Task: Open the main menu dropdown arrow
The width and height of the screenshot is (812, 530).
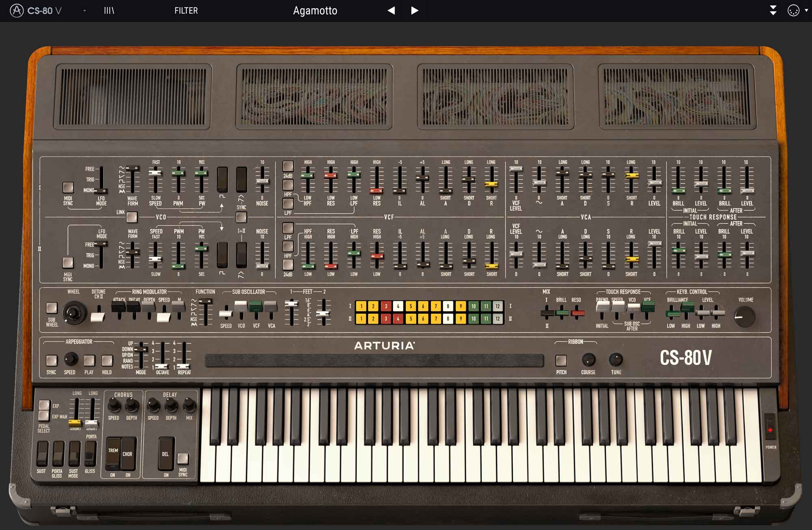Action: point(84,11)
